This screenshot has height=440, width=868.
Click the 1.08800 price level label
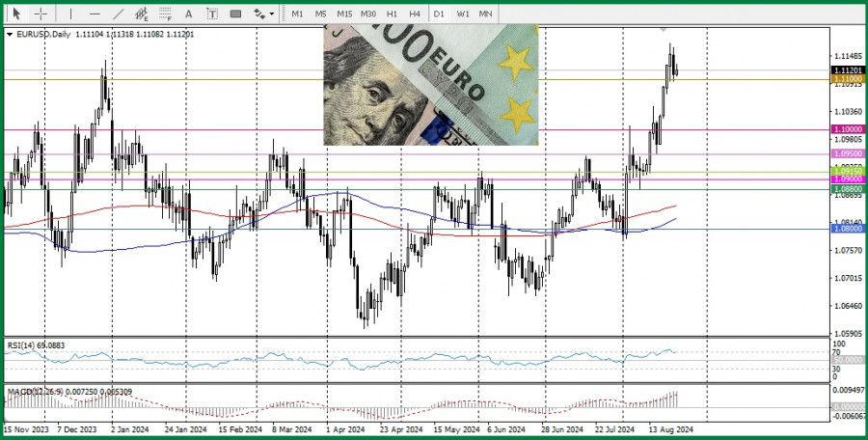tap(848, 189)
